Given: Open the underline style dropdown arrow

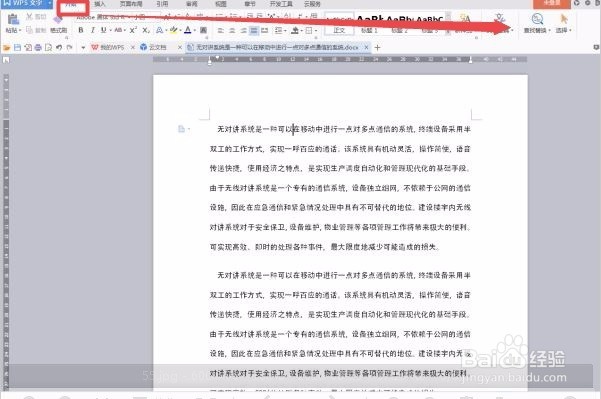Looking at the screenshot, I should [x=110, y=30].
